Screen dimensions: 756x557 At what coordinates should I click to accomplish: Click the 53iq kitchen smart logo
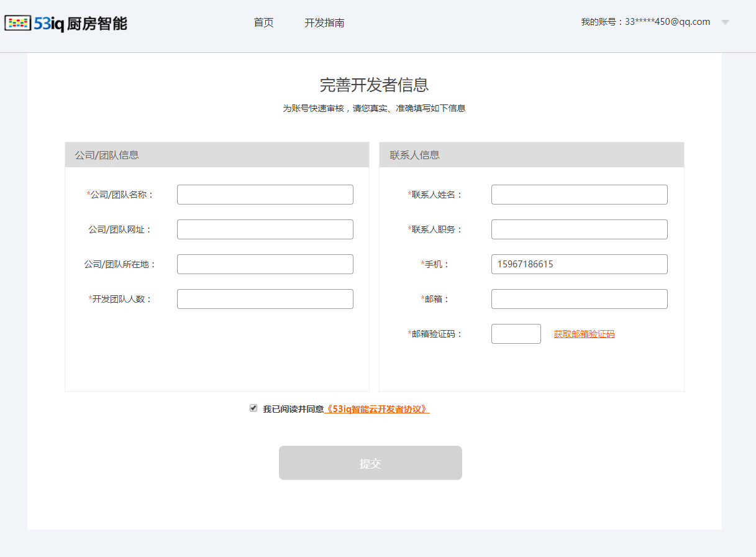(x=66, y=24)
